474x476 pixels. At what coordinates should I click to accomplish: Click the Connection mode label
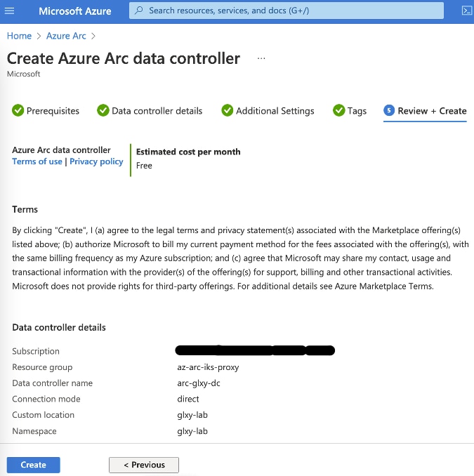pyautogui.click(x=46, y=399)
